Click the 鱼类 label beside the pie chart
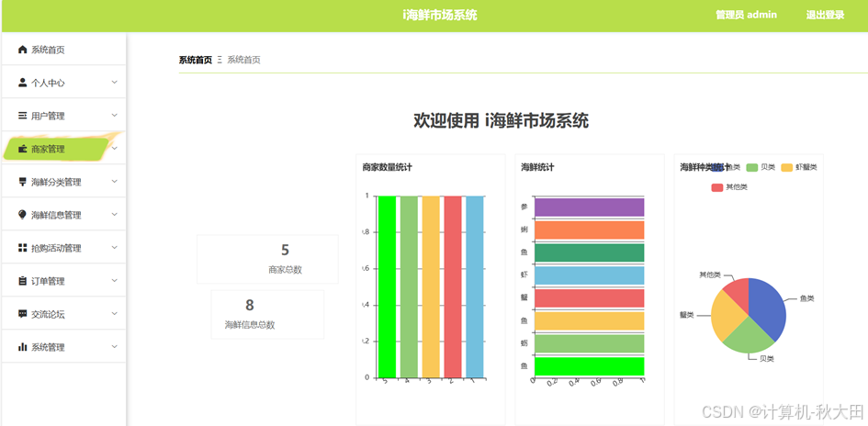This screenshot has width=868, height=426. coord(806,298)
